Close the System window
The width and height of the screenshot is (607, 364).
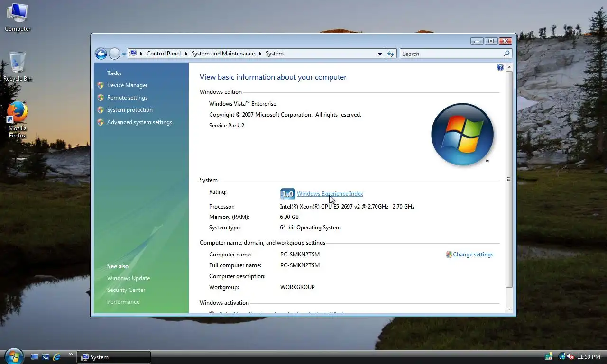[x=506, y=41]
